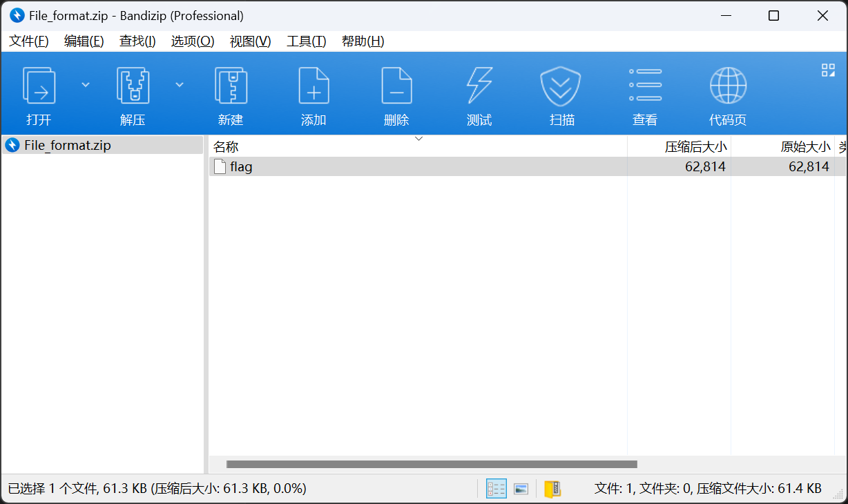Run the archive Test (测试) icon
848x504 pixels.
click(479, 86)
